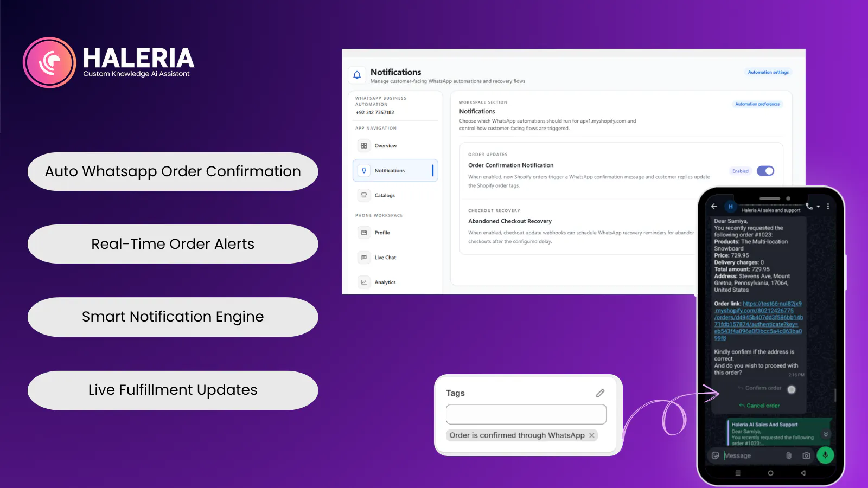Viewport: 868px width, 488px height.
Task: Click Real-Time Order Alerts pill
Action: click(x=173, y=244)
